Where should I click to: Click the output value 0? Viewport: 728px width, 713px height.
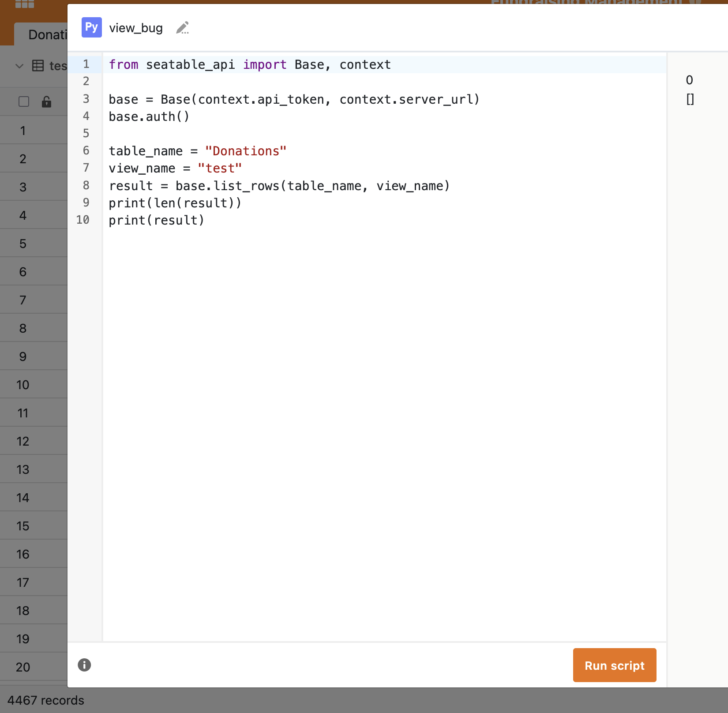point(689,80)
